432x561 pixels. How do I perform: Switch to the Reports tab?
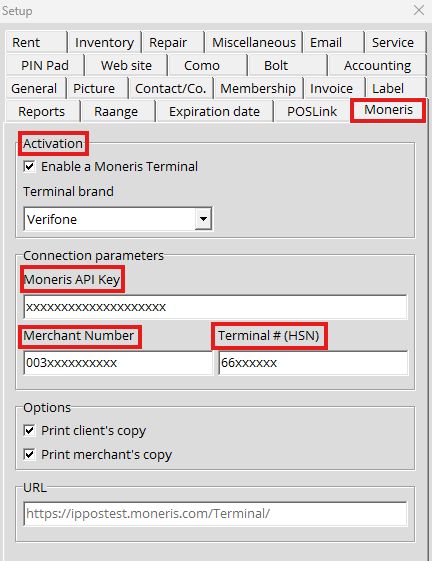pyautogui.click(x=42, y=111)
